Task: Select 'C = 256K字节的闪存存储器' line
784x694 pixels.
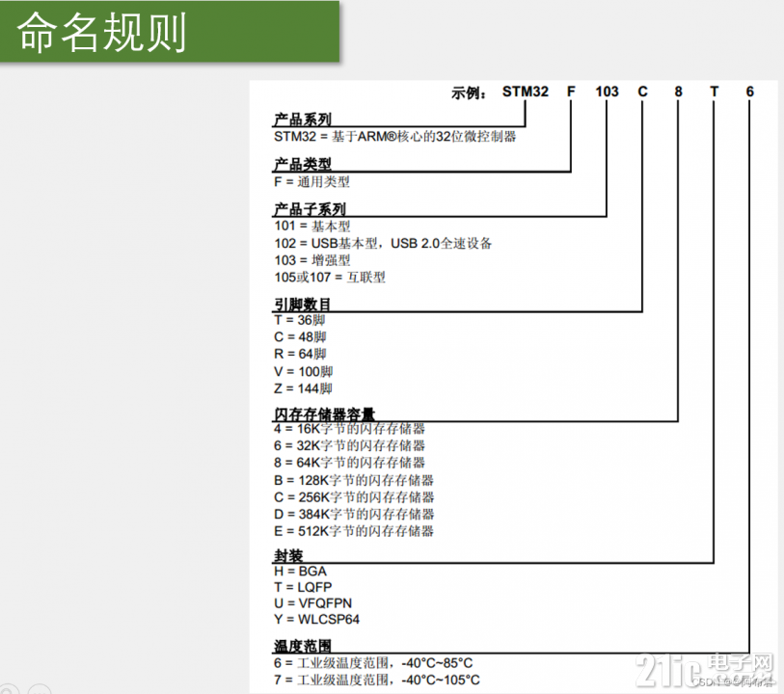Action: (354, 497)
